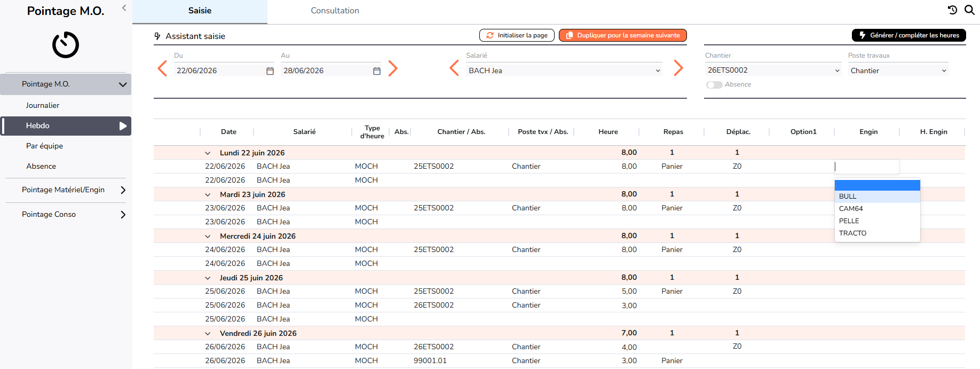Click the H. Engin column header
Image resolution: width=980 pixels, height=369 pixels.
pyautogui.click(x=934, y=132)
